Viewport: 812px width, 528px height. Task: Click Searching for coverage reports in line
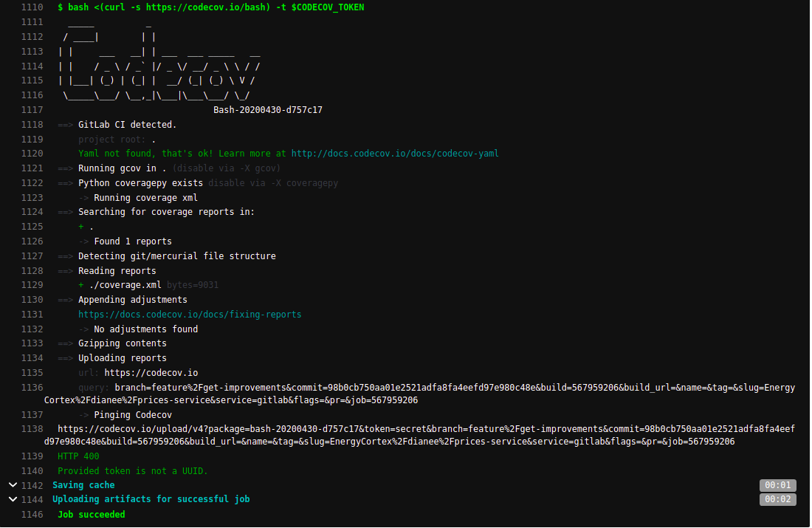click(166, 212)
